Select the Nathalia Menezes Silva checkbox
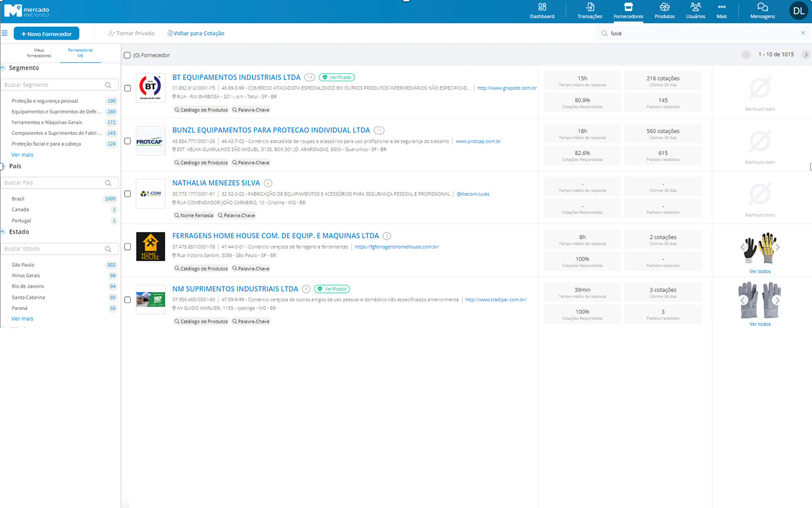 click(127, 194)
